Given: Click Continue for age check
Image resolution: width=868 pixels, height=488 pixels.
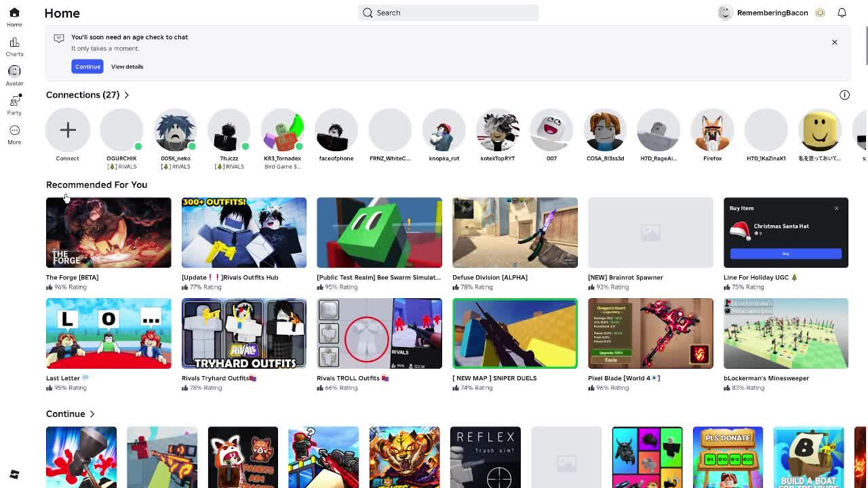Looking at the screenshot, I should [x=87, y=66].
